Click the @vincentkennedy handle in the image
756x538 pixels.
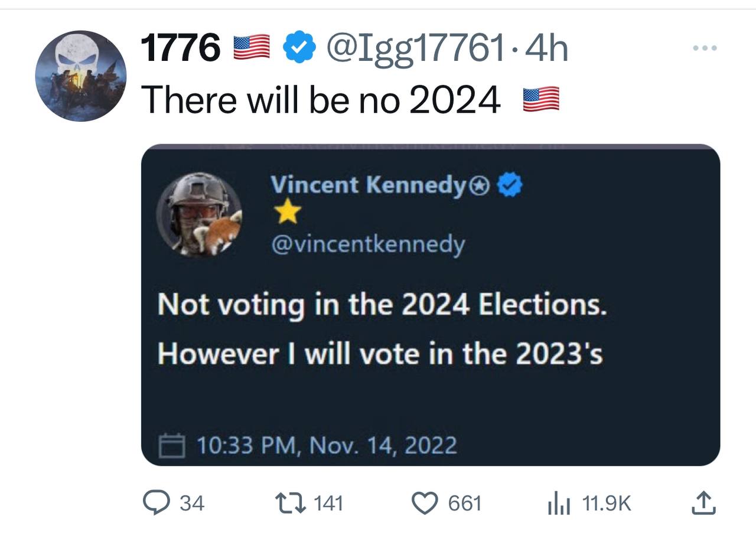coord(367,244)
